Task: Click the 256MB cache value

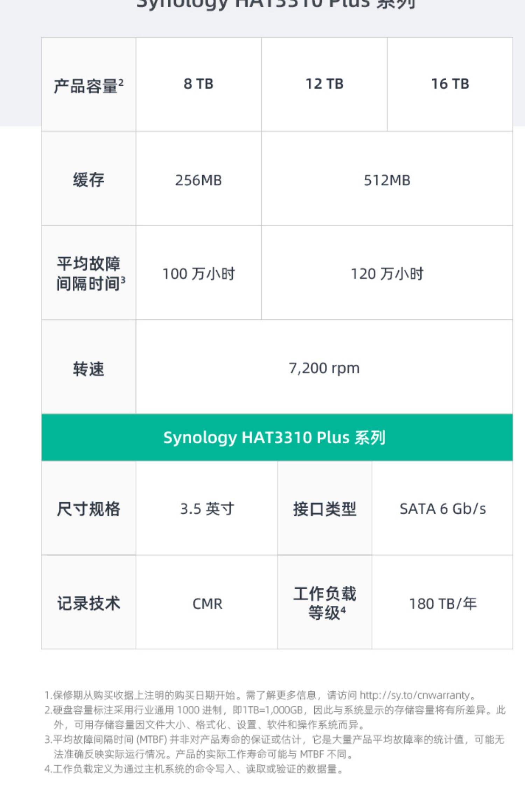Action: [x=198, y=180]
